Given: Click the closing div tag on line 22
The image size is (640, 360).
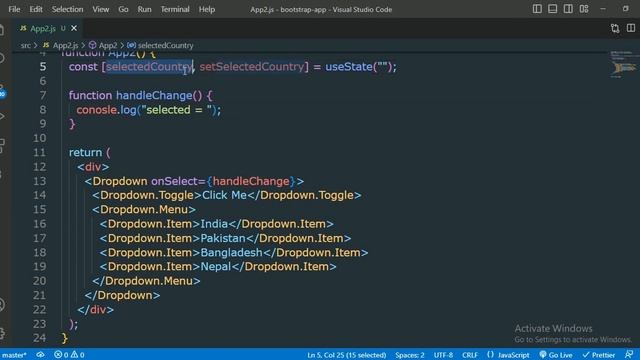Looking at the screenshot, I should tap(96, 309).
